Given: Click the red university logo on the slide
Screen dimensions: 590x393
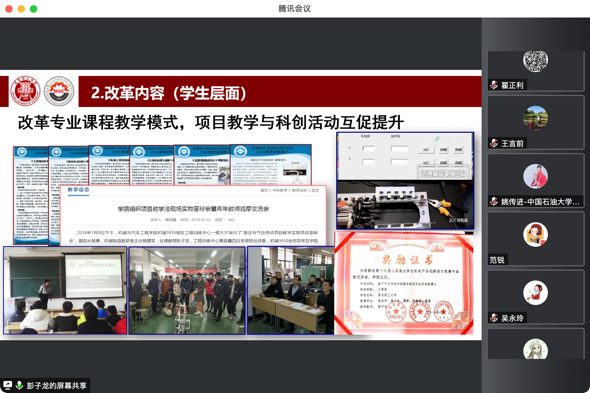Looking at the screenshot, I should pos(25,91).
